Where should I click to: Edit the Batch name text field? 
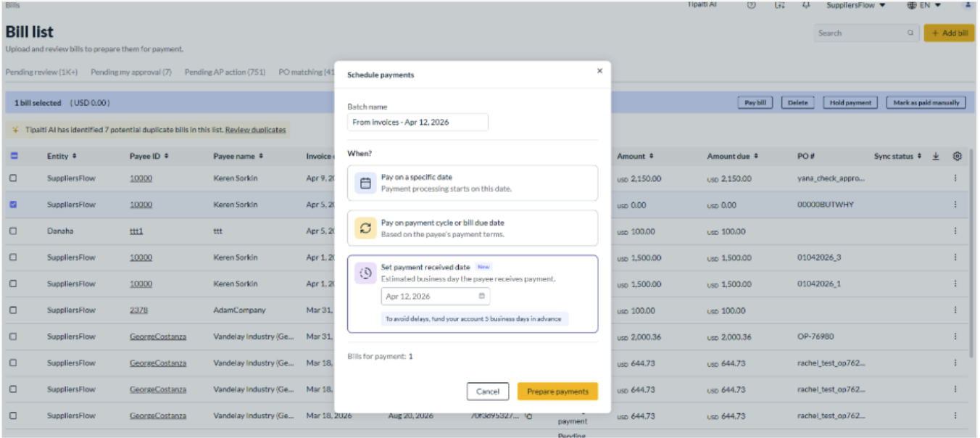pyautogui.click(x=418, y=122)
